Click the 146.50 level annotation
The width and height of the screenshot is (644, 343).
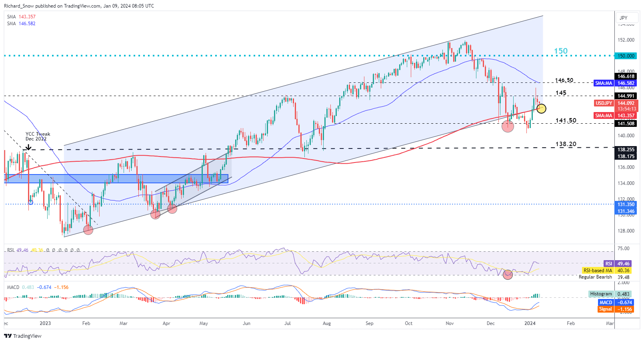coord(564,80)
